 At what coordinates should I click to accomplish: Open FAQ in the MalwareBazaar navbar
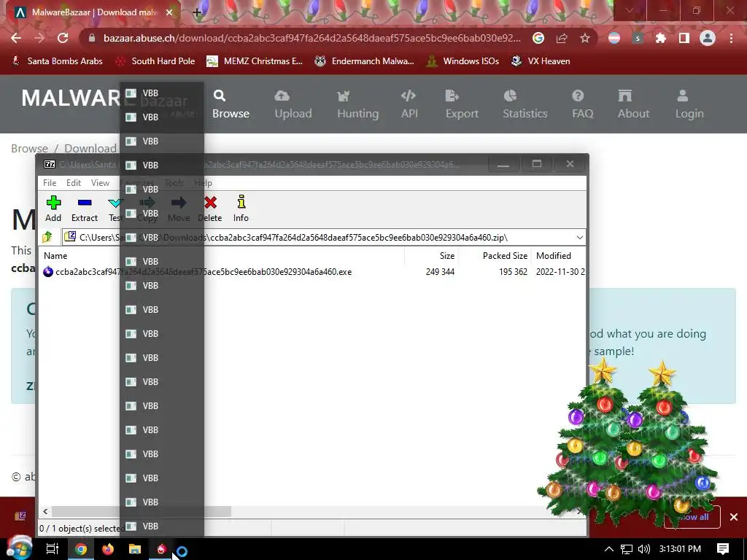582,104
